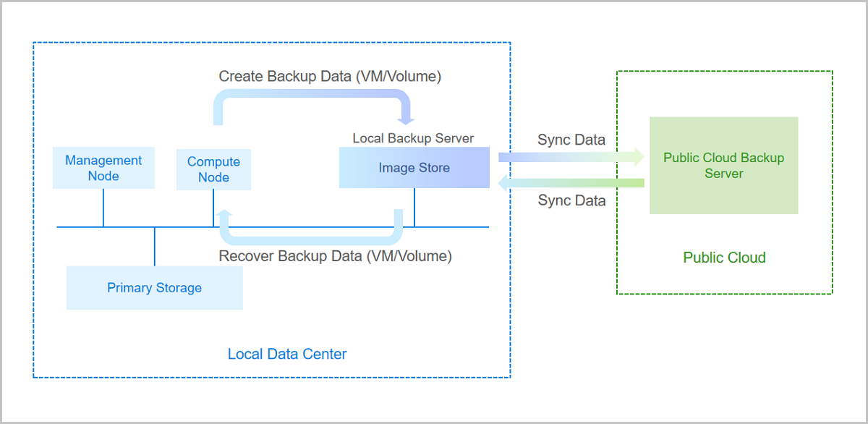Click the green Public Cloud Backup Server box

coord(723,166)
